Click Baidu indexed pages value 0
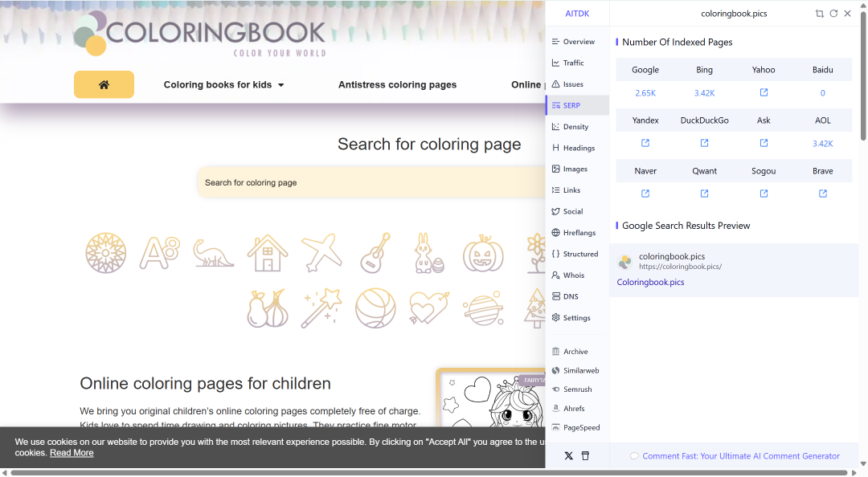 (x=823, y=93)
